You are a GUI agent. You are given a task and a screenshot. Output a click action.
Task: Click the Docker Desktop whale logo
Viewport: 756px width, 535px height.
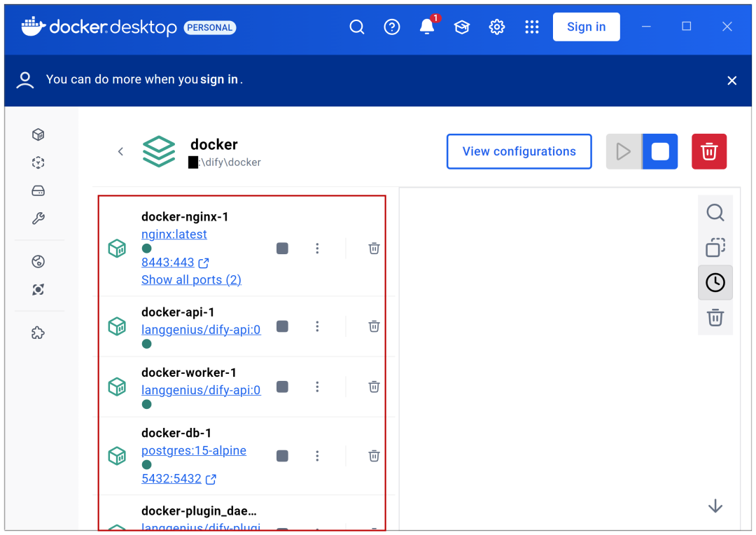34,26
